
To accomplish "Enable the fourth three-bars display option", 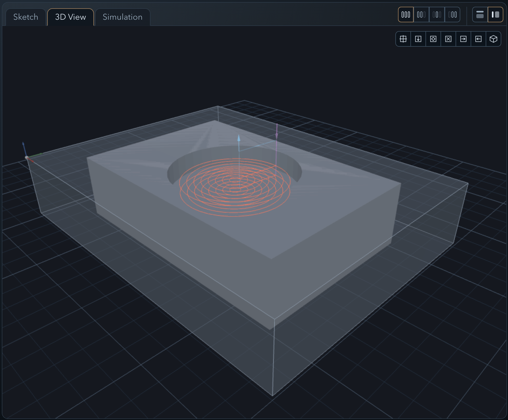I will [453, 15].
